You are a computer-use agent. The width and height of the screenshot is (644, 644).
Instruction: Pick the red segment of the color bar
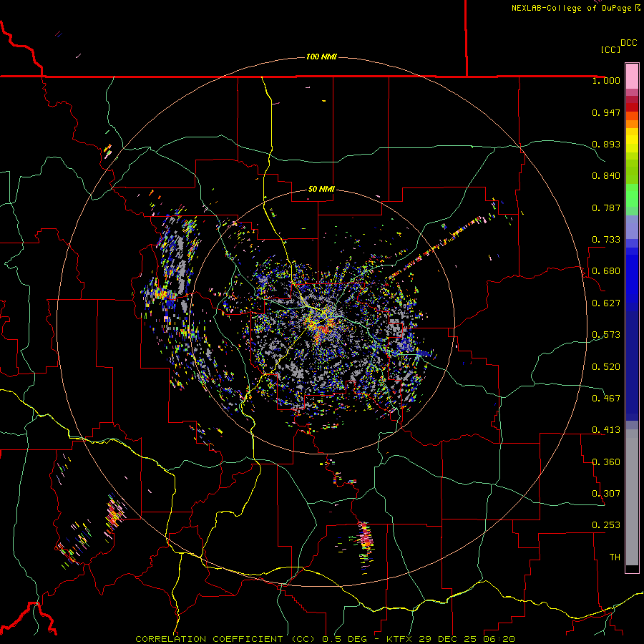click(x=632, y=107)
